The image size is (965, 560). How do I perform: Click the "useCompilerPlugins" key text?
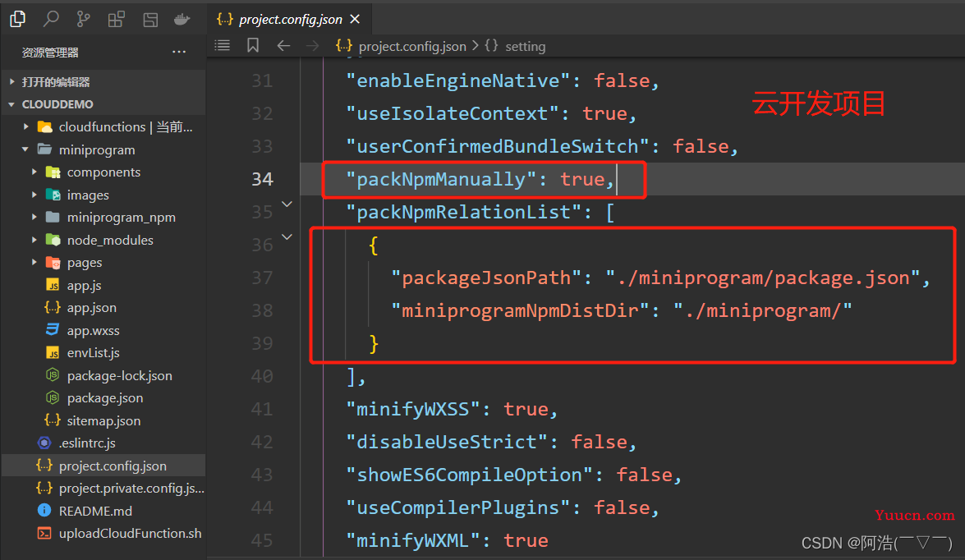(x=458, y=507)
